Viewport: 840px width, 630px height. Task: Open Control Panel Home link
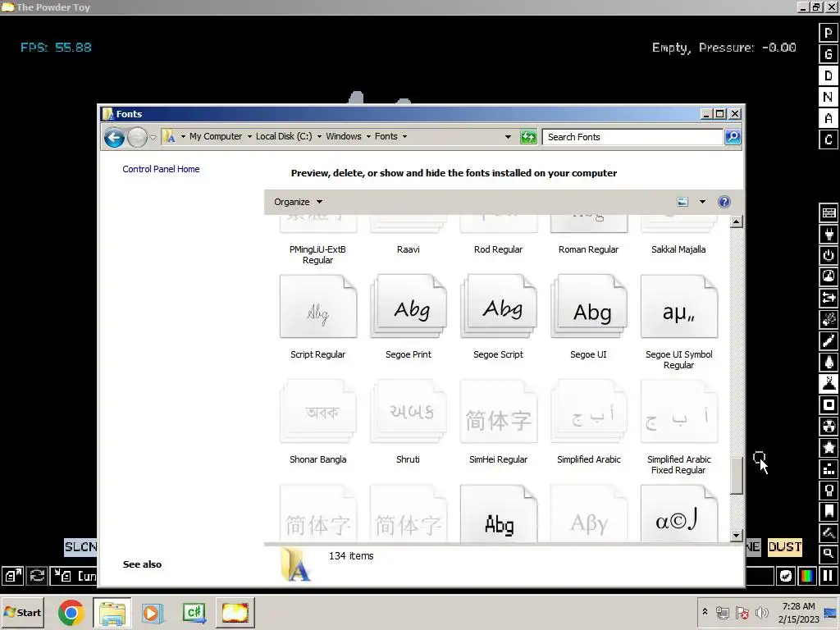[x=161, y=169]
